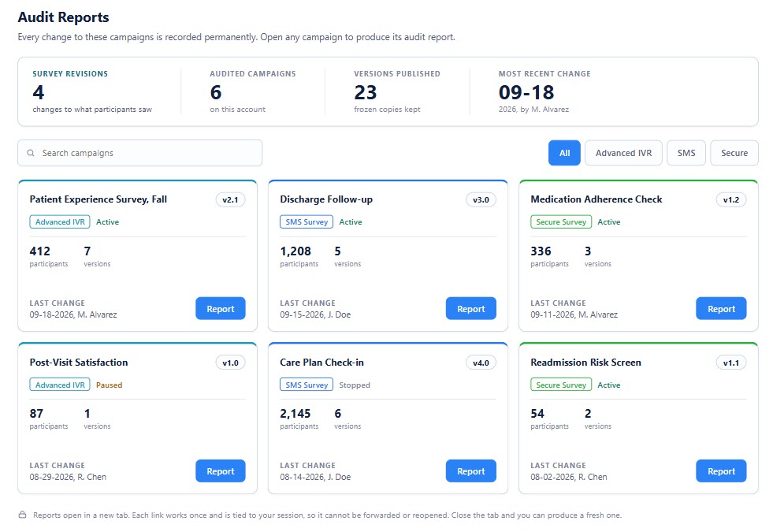This screenshot has width=773, height=532.
Task: Click the Patient Experience Survey, Fall title
Action: 98,199
